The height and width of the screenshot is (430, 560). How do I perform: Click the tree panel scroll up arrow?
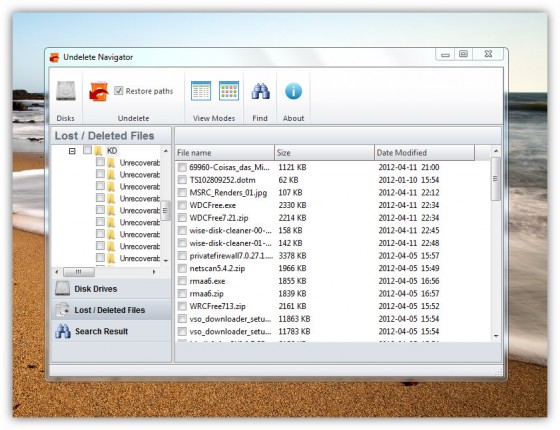coord(166,151)
